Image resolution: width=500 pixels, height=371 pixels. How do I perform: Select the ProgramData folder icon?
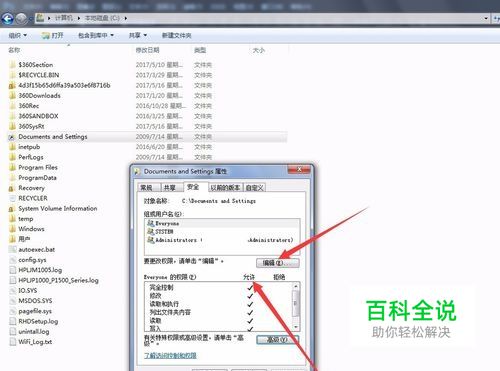tap(12, 178)
